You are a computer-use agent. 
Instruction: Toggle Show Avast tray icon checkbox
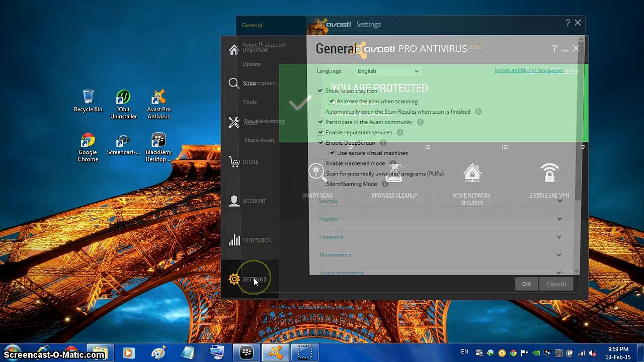(x=320, y=91)
